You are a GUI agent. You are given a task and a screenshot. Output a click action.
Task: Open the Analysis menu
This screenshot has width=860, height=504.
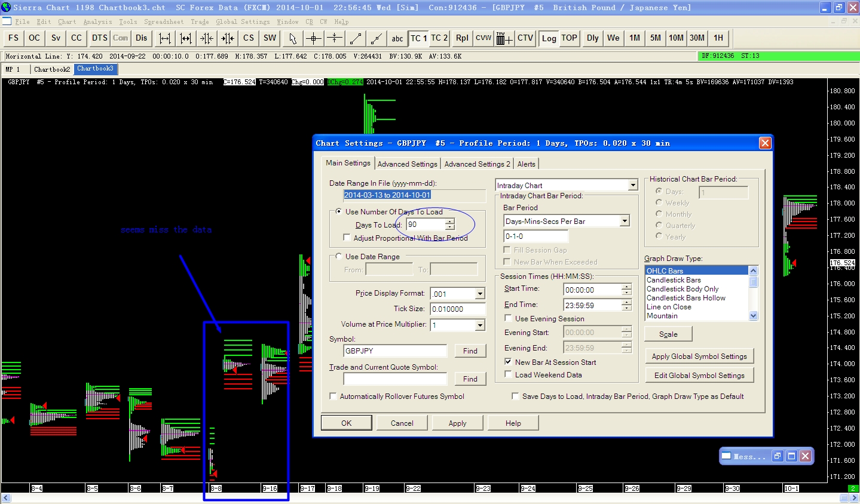[x=97, y=22]
